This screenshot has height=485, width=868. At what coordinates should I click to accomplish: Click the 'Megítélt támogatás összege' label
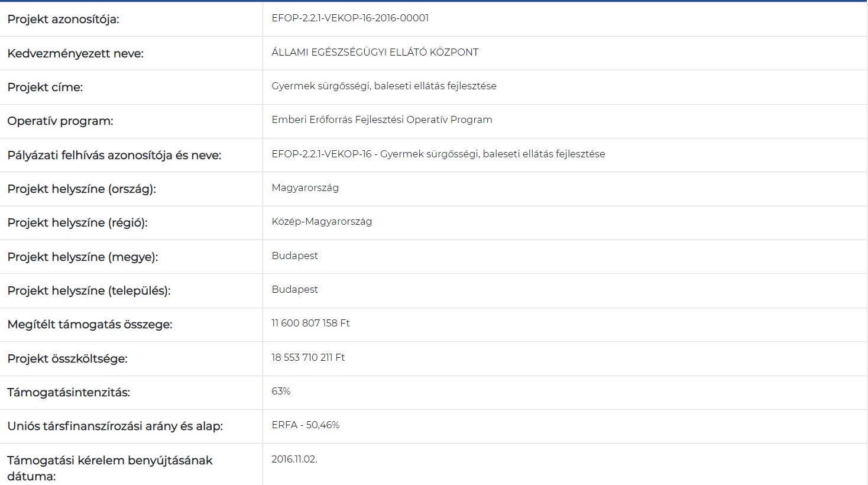tap(90, 325)
